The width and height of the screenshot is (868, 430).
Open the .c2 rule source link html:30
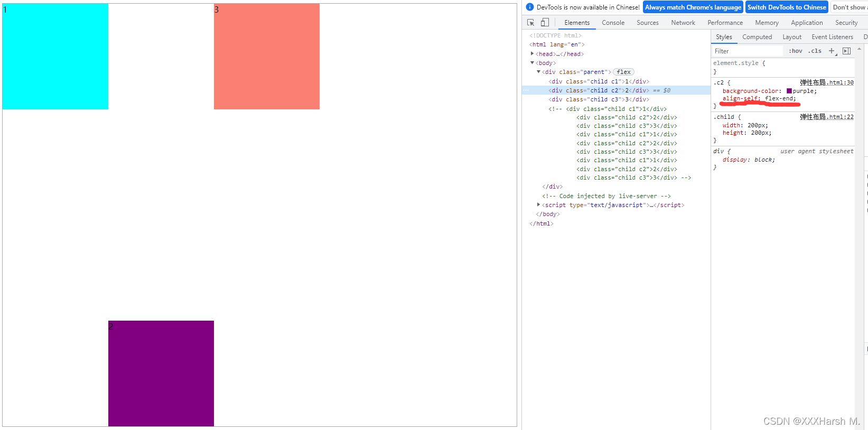click(826, 82)
